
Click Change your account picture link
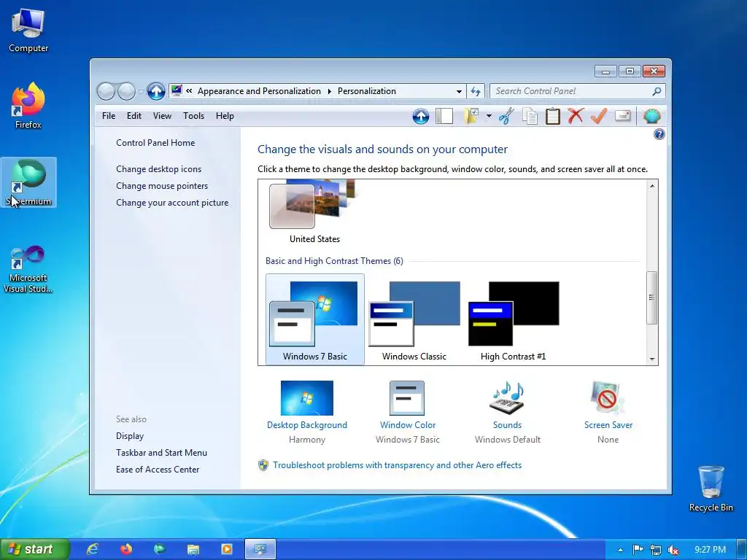coord(172,203)
